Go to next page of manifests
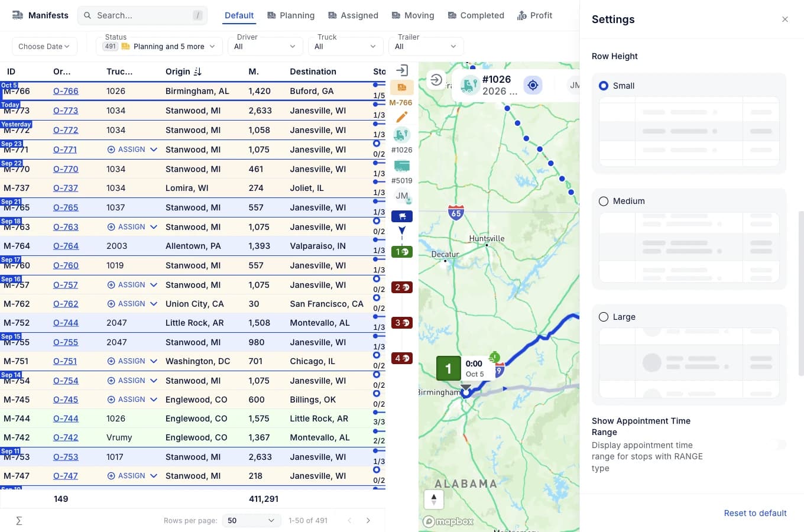The width and height of the screenshot is (804, 532). [x=368, y=521]
